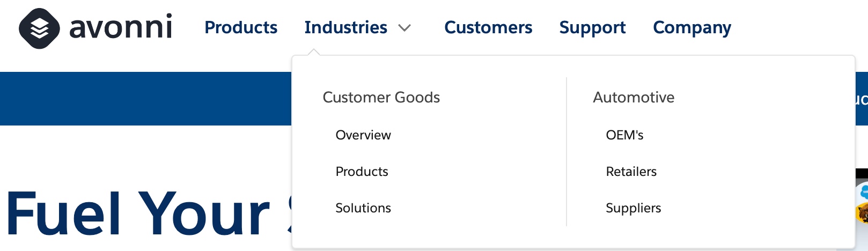Select Suppliers under Automotive
Screen dimensions: 868x251
pos(633,208)
